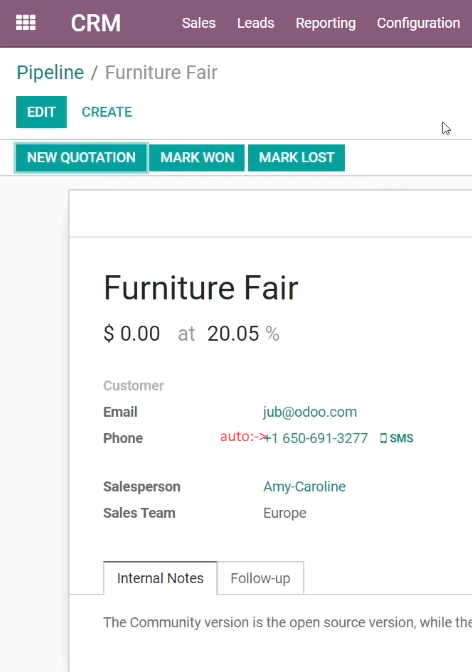The width and height of the screenshot is (472, 672).
Task: Click the SMS phone icon
Action: [383, 438]
